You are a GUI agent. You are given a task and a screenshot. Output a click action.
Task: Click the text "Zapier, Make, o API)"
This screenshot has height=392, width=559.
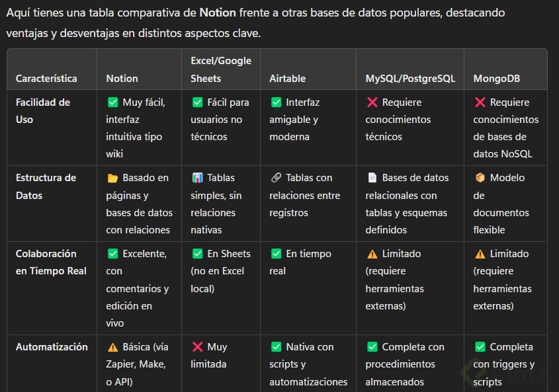tap(136, 373)
